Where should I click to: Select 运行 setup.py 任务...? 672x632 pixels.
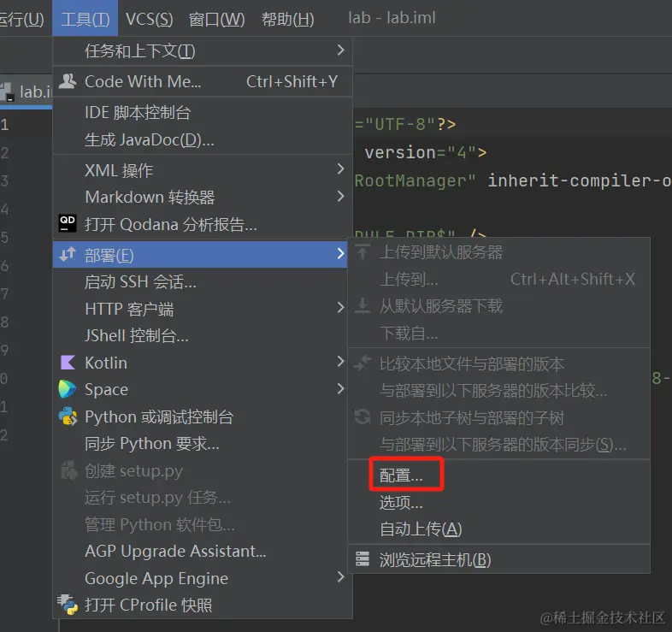[x=203, y=498]
